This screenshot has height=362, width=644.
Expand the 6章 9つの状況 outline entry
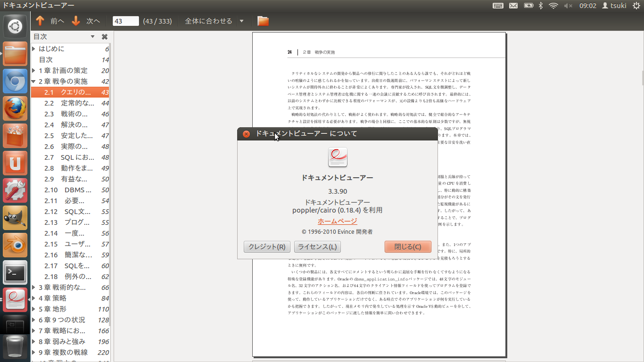34,320
